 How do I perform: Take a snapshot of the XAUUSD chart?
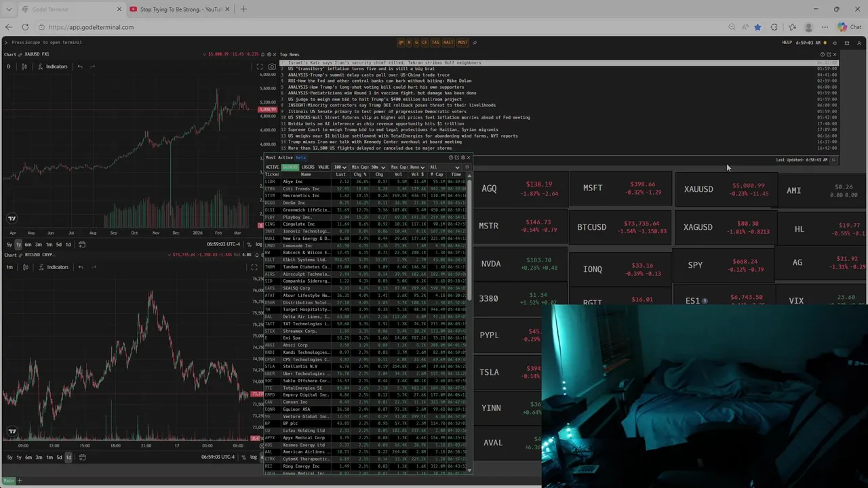(x=272, y=66)
